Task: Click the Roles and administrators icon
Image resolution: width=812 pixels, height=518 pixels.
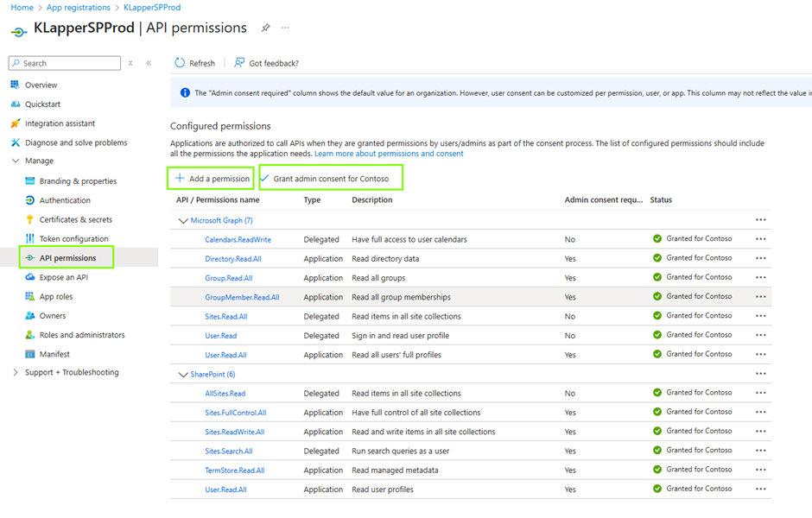Action: (x=30, y=335)
